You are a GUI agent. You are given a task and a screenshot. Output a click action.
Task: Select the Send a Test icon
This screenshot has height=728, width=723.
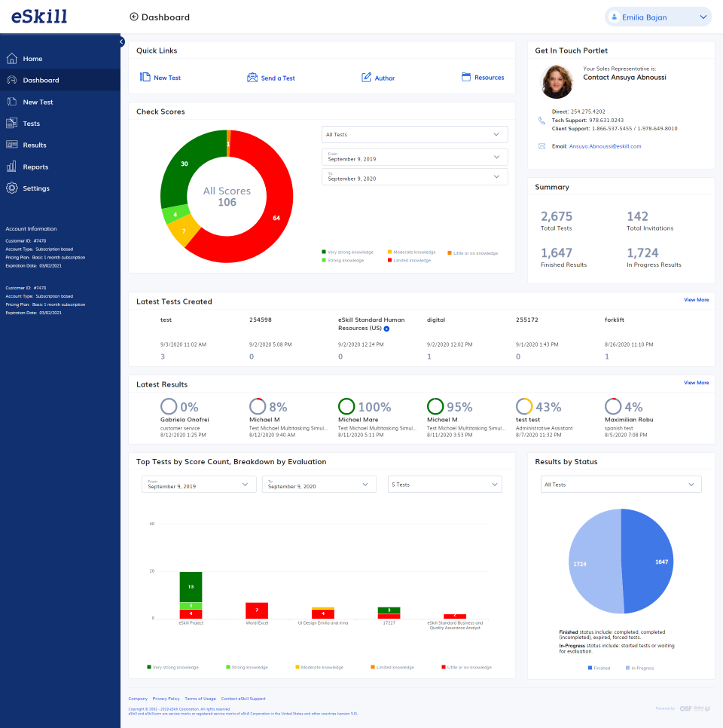[x=252, y=77]
